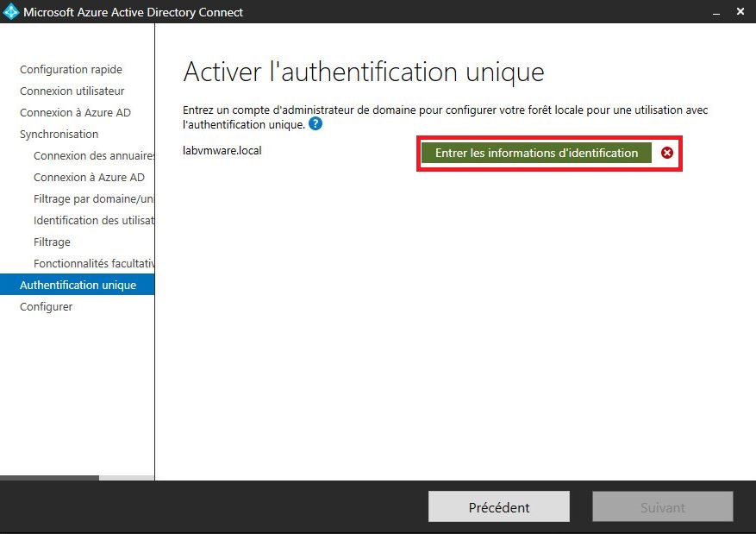Select Connexion à Azure AD under Synchronisation
Image resolution: width=756 pixels, height=534 pixels.
click(89, 178)
